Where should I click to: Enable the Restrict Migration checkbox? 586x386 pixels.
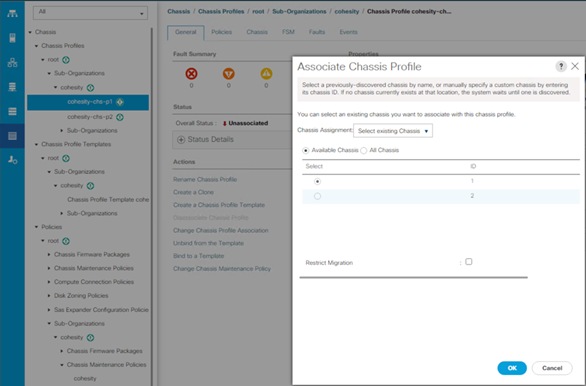click(469, 262)
